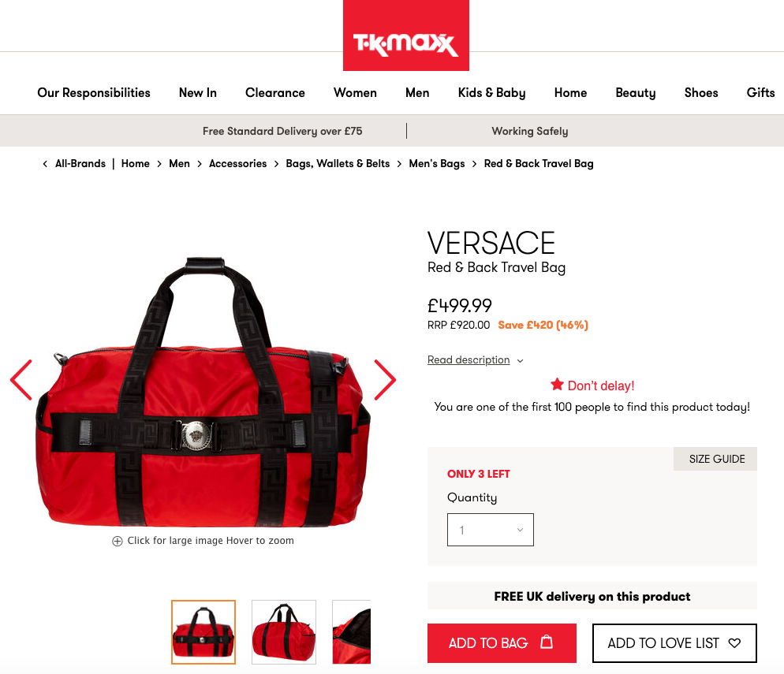Go to Bags, Wallets & Belts breadcrumb
The height and width of the screenshot is (674, 784).
(338, 164)
